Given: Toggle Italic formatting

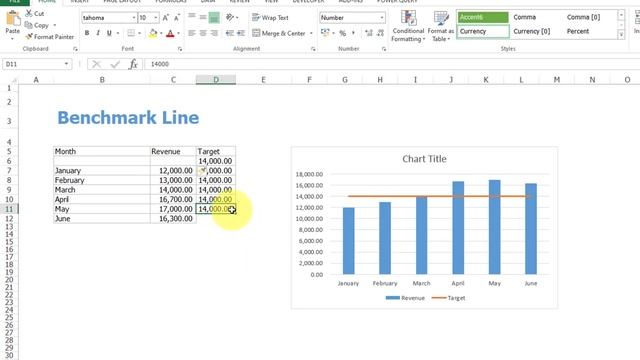Looking at the screenshot, I should coord(98,33).
